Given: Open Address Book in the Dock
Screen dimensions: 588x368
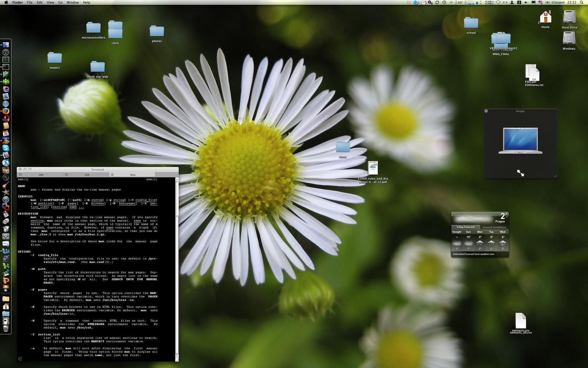Looking at the screenshot, I should click(6, 126).
